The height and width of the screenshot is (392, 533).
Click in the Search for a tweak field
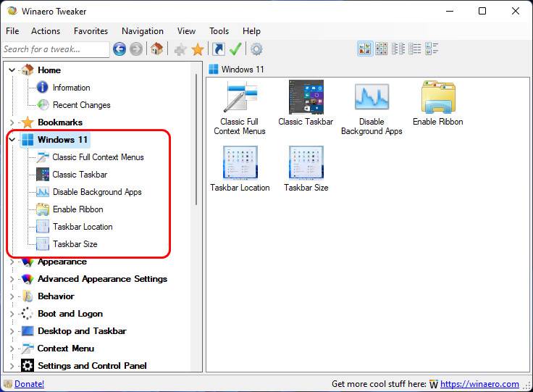(x=56, y=50)
